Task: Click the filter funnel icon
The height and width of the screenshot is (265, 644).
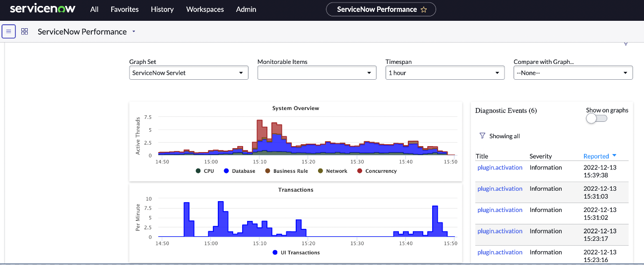Action: click(x=482, y=136)
